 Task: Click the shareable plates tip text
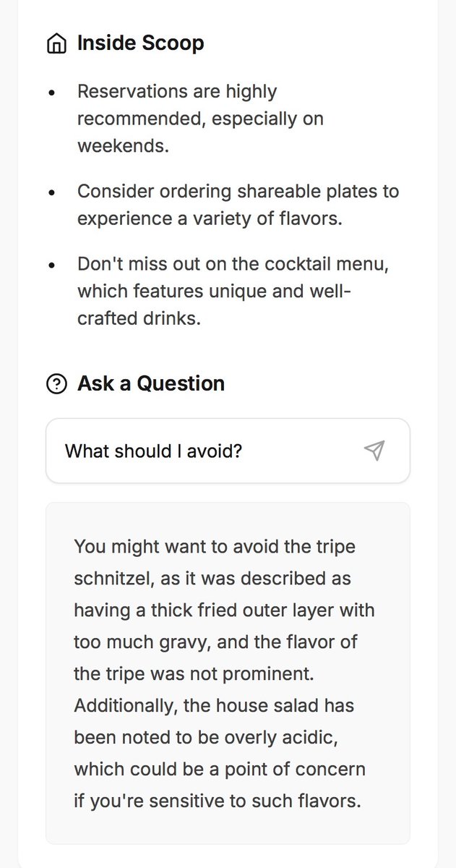point(237,192)
